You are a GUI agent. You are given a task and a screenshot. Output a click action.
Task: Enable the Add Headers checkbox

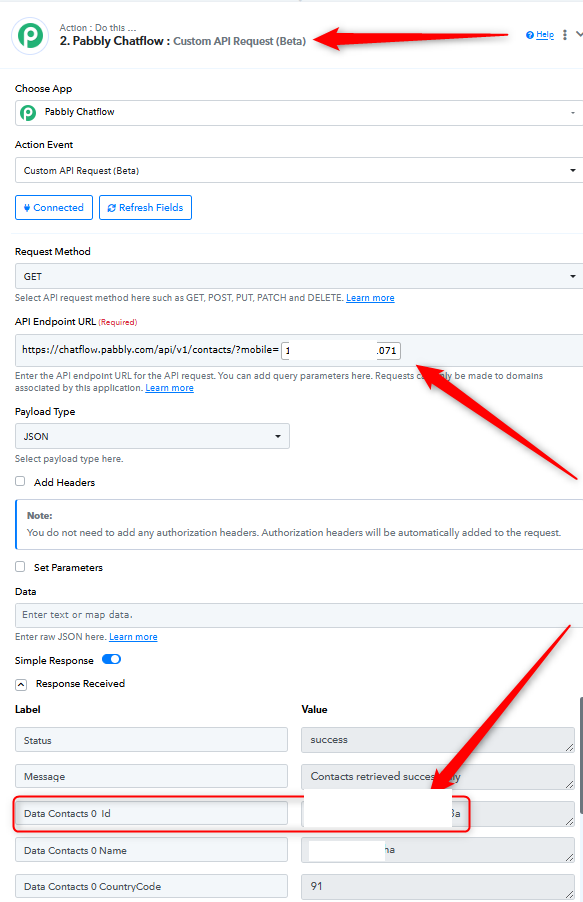pyautogui.click(x=20, y=481)
